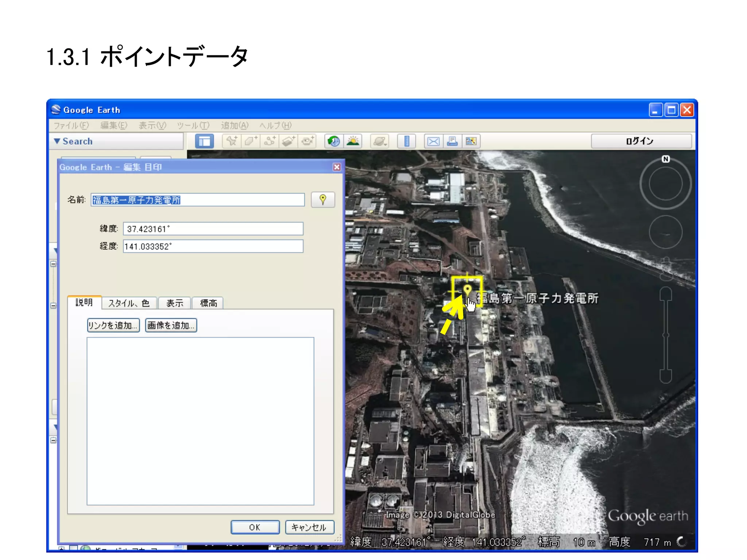Click the Add Path toolbar icon
Screen dimensions: 747x560
(270, 141)
